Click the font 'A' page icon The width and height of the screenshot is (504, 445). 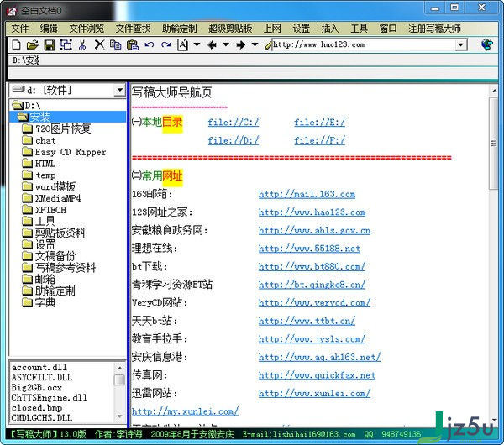(x=182, y=44)
